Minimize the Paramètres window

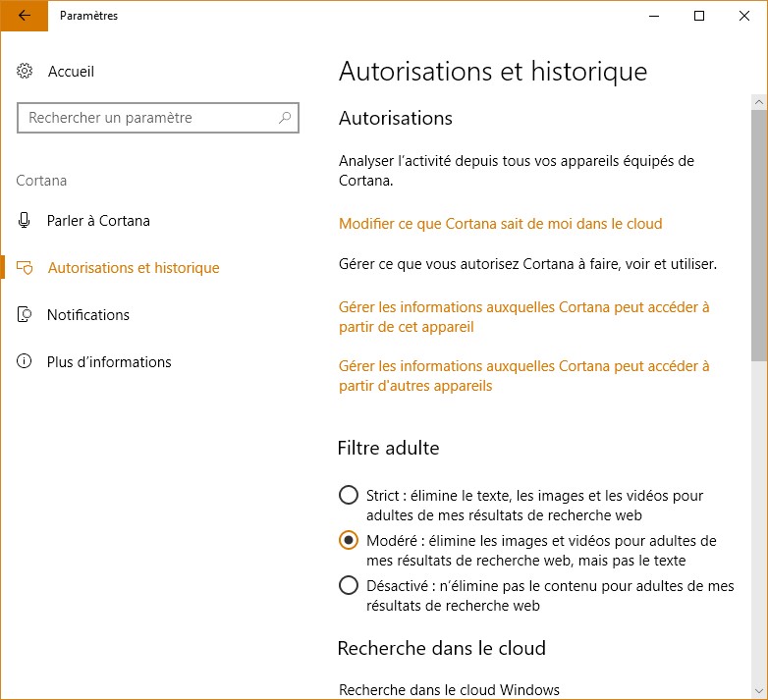pyautogui.click(x=654, y=16)
